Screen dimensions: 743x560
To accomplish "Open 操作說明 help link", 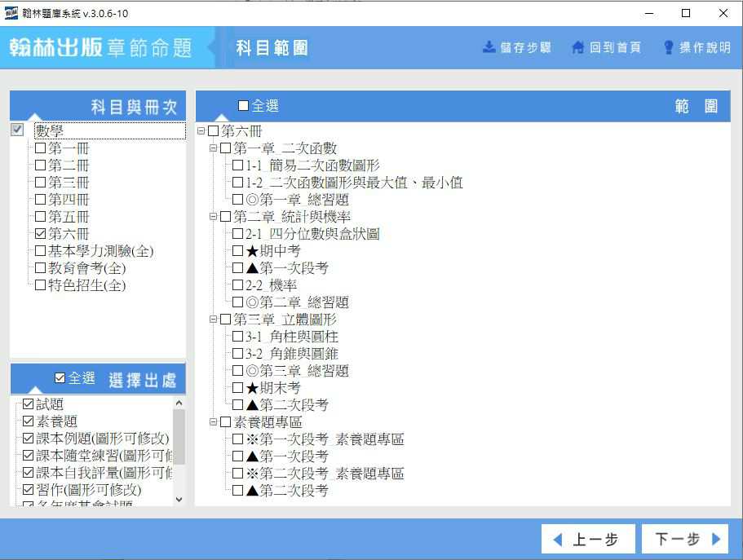I will (x=697, y=47).
